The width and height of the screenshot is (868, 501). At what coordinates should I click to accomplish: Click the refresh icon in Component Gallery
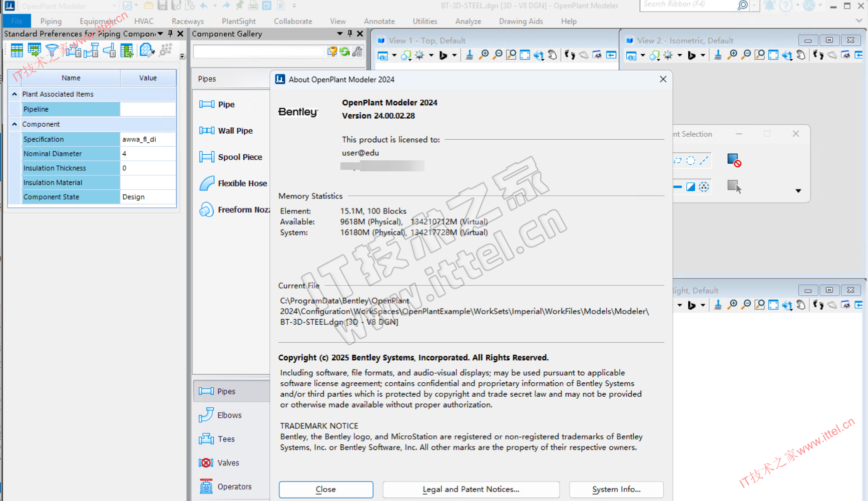coord(345,52)
